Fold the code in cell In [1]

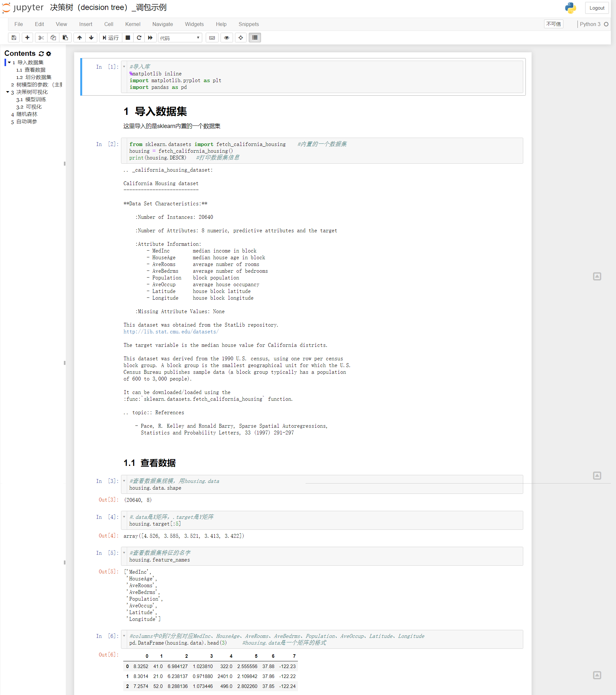[x=124, y=67]
